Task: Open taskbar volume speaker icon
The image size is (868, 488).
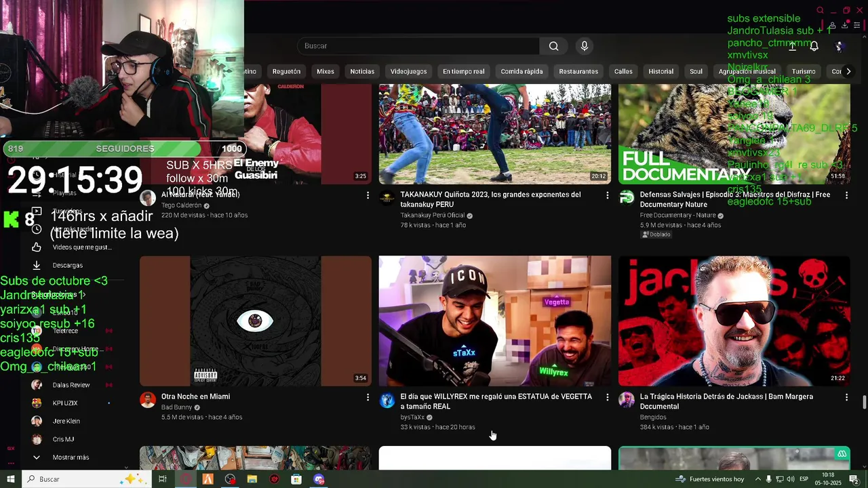Action: pyautogui.click(x=791, y=479)
